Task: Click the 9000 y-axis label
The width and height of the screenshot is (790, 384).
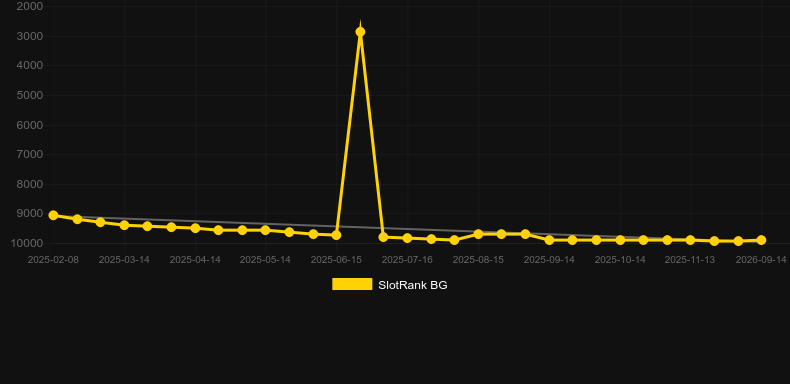Action: tap(30, 214)
